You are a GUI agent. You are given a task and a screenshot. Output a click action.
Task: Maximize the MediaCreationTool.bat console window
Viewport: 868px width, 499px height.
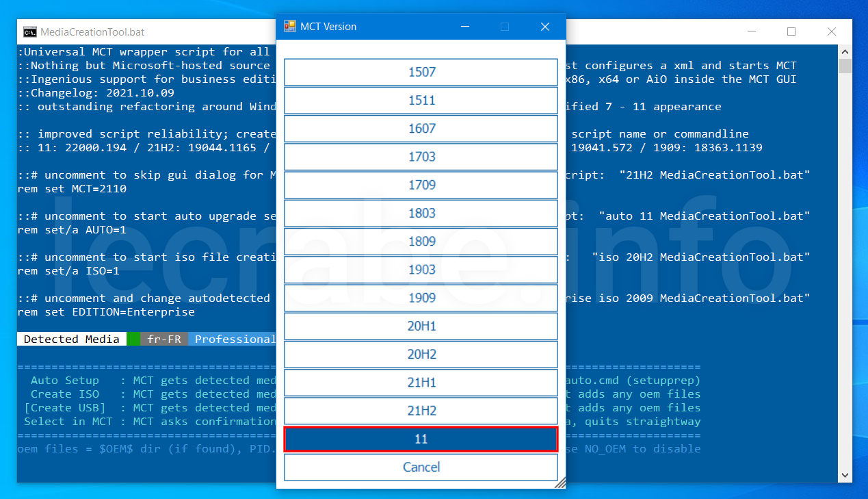791,31
